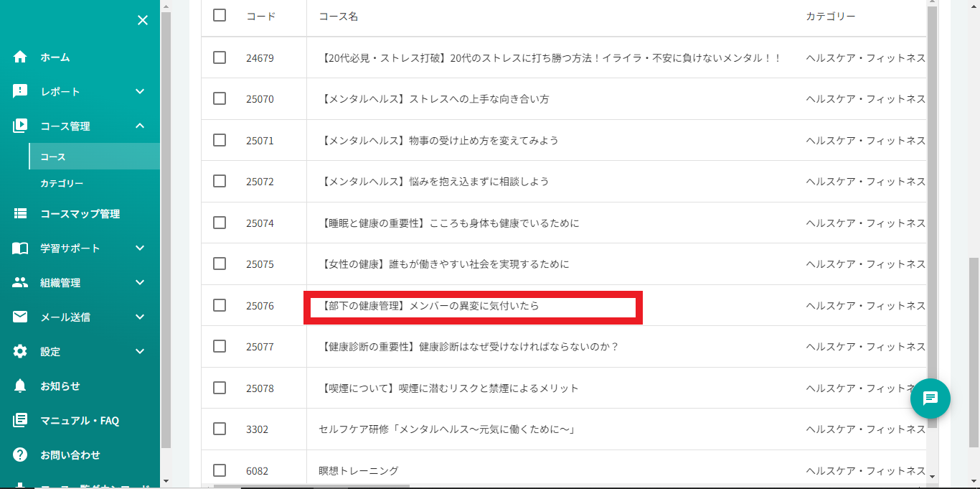This screenshot has width=980, height=489.
Task: Open course 【睡眠と健康の重要性】こころも身体も健康でいるために
Action: point(448,223)
